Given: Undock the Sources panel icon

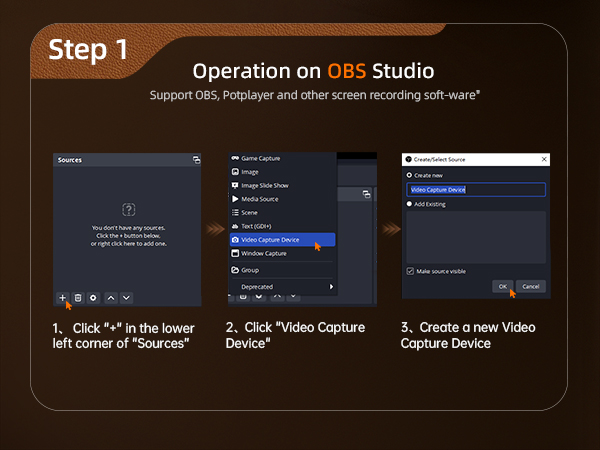Looking at the screenshot, I should tap(196, 160).
